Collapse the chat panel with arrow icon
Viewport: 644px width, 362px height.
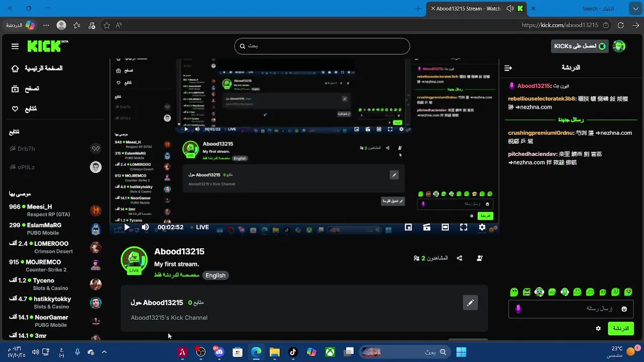(x=508, y=68)
